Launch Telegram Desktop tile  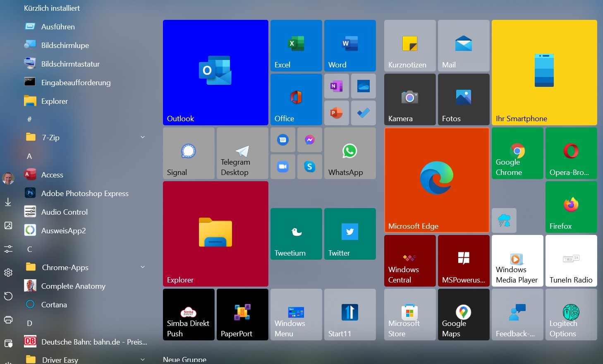click(x=242, y=153)
